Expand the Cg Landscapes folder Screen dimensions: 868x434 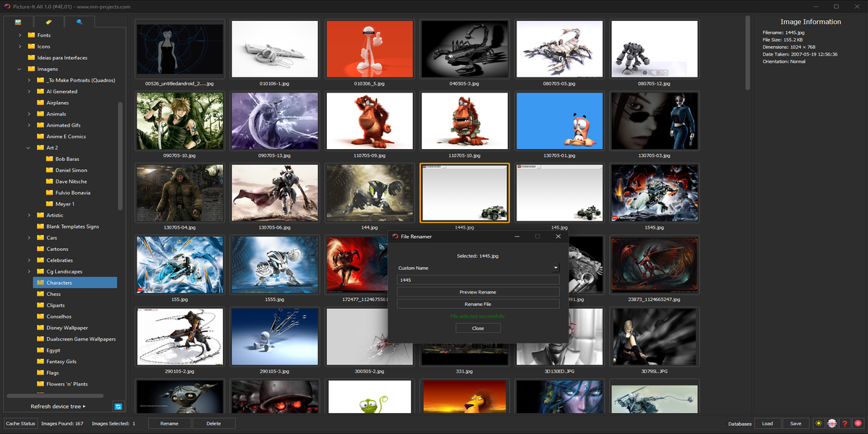click(30, 271)
